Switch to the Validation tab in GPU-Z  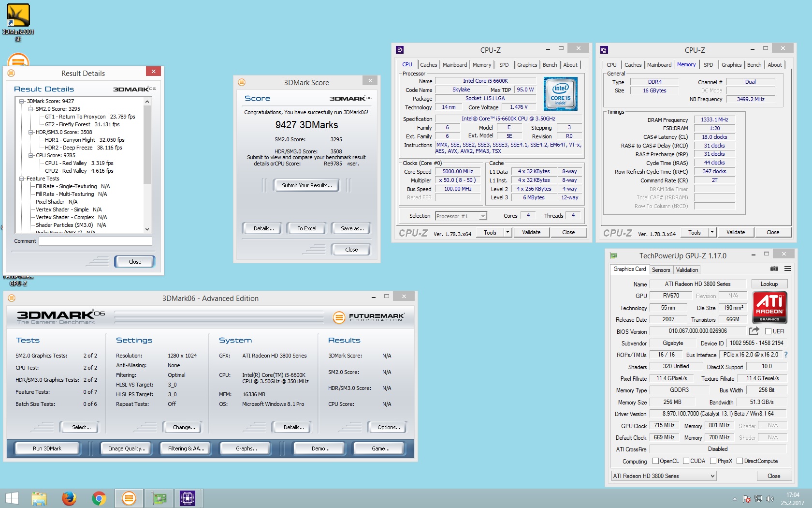(687, 270)
